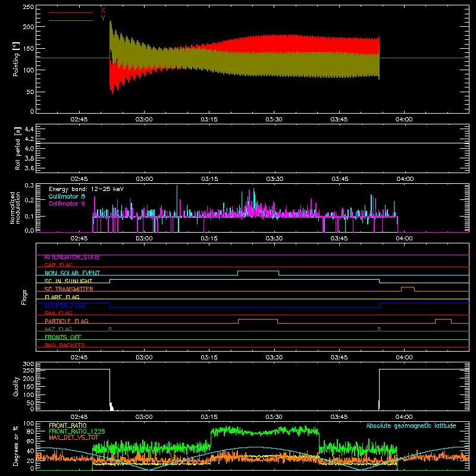This screenshot has width=476, height=476.
Task: Click the "4.4" tick on Roll period axis
Action: point(29,129)
